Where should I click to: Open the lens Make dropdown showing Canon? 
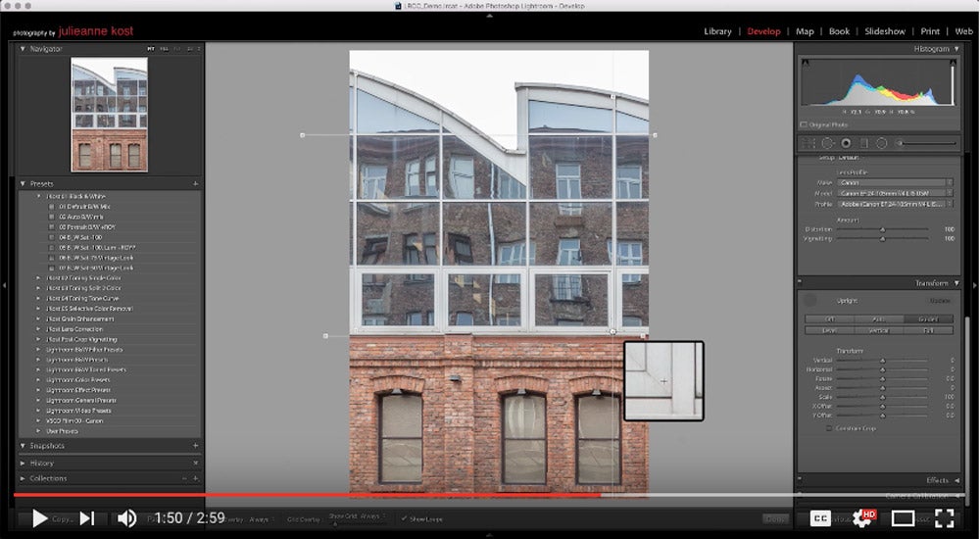point(895,182)
